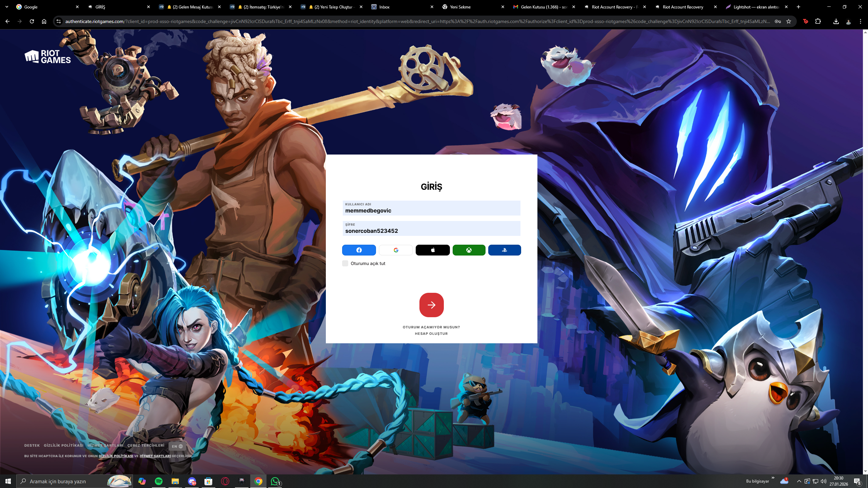Open the DESTEK footer link
The height and width of the screenshot is (488, 868).
pos(32,446)
